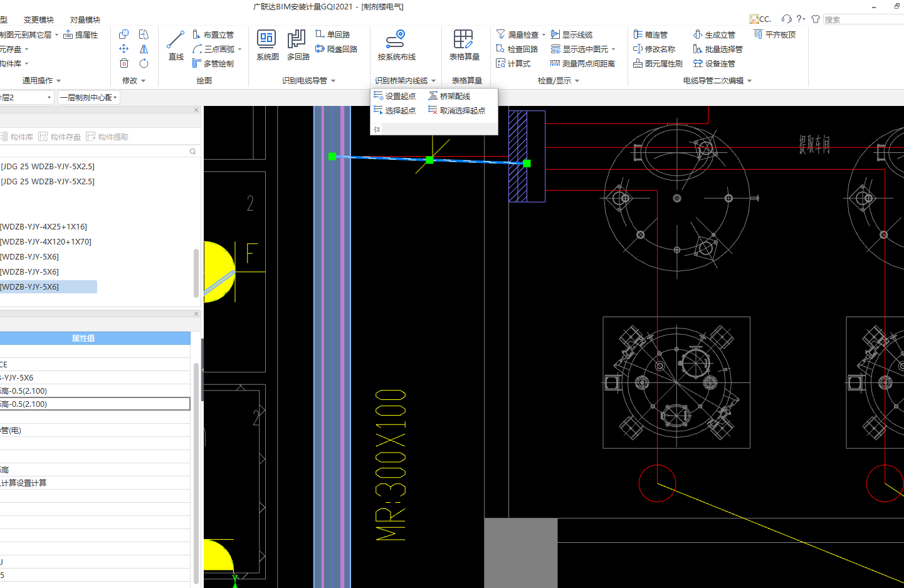Click 构件提取 extract component button

(x=107, y=137)
